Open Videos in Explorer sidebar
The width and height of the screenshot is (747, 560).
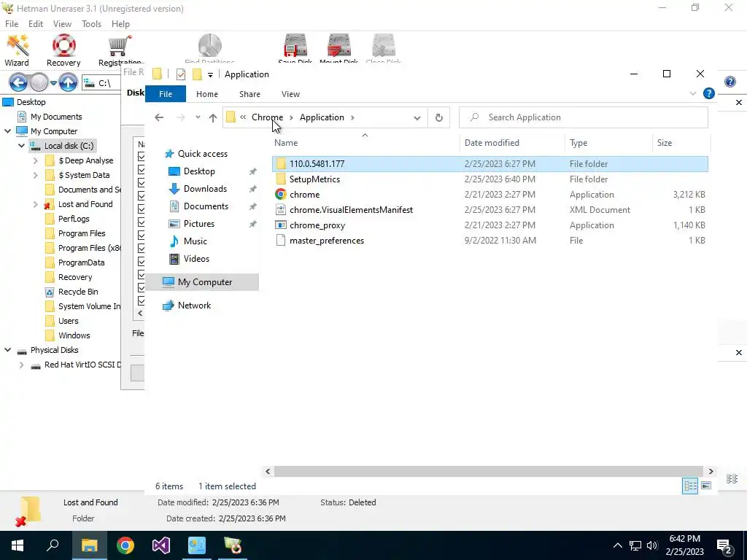point(196,259)
